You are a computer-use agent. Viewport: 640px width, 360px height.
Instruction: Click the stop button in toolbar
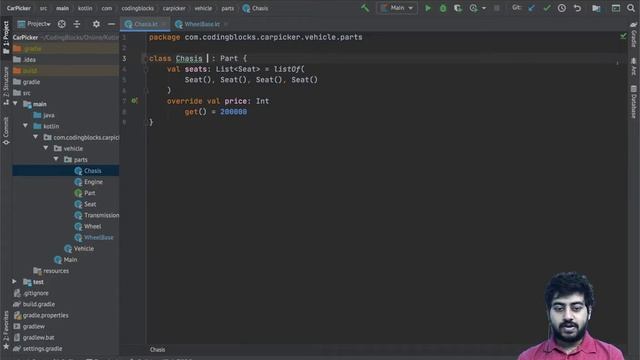coord(496,8)
